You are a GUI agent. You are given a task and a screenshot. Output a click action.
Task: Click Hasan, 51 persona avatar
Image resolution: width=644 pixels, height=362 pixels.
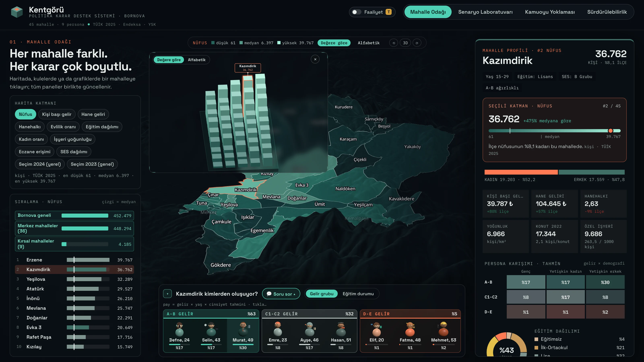[341, 329]
